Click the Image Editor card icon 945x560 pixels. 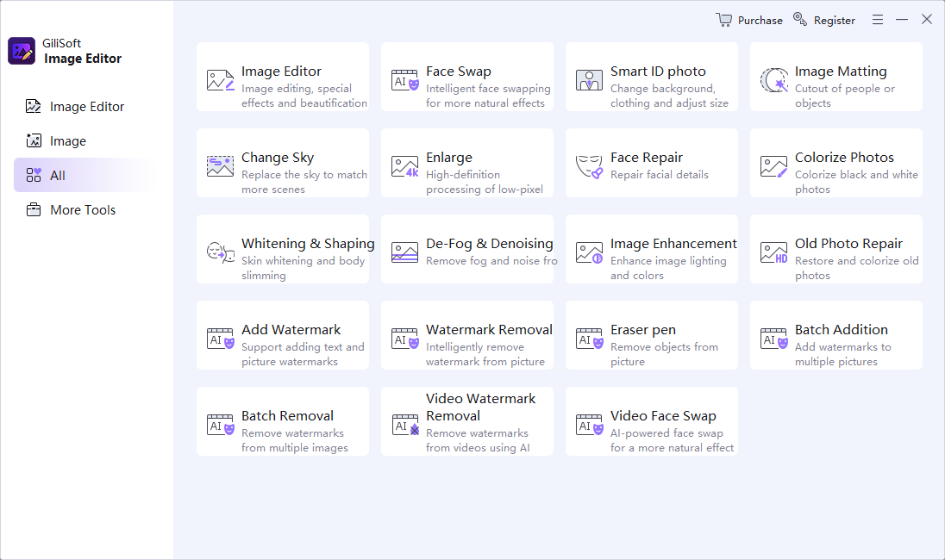point(221,80)
